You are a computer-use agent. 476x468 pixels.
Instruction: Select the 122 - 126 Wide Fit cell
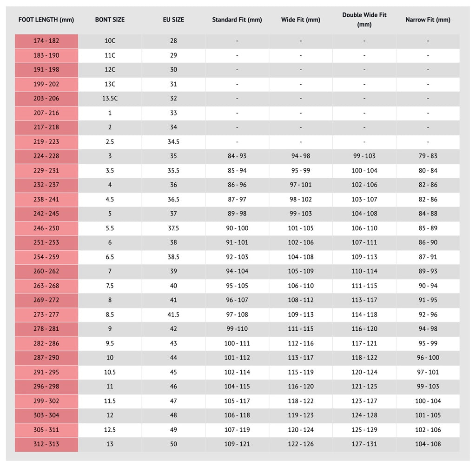301,444
